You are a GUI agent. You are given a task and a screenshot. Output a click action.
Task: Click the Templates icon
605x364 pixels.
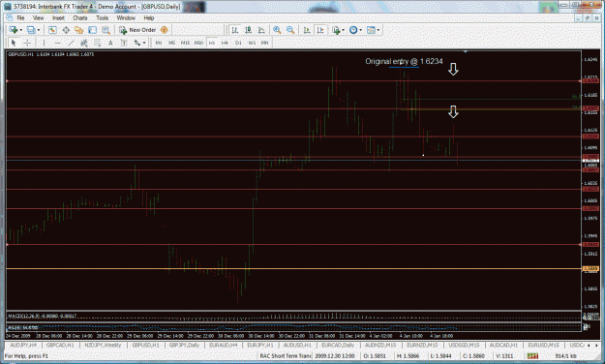371,30
